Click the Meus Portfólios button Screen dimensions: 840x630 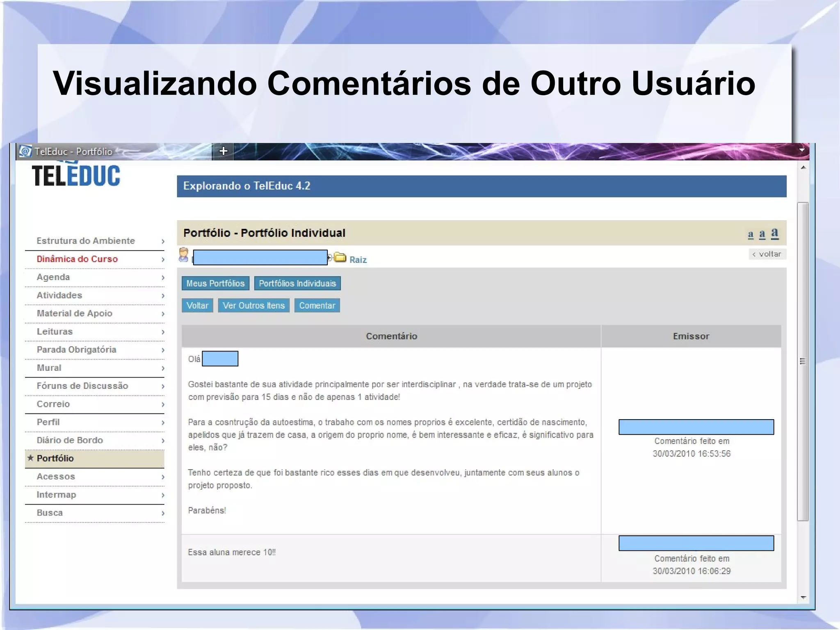[x=215, y=283]
